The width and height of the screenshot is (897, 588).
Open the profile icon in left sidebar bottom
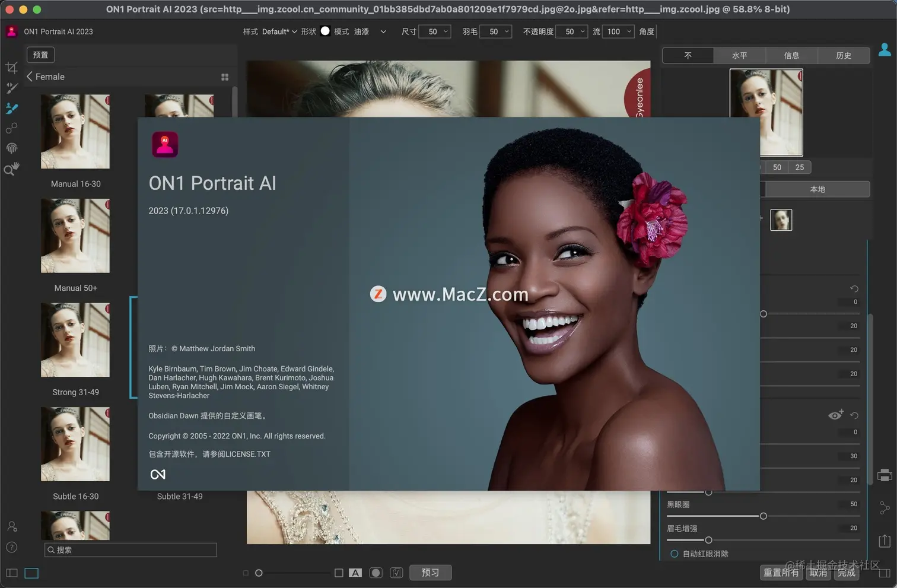click(11, 526)
